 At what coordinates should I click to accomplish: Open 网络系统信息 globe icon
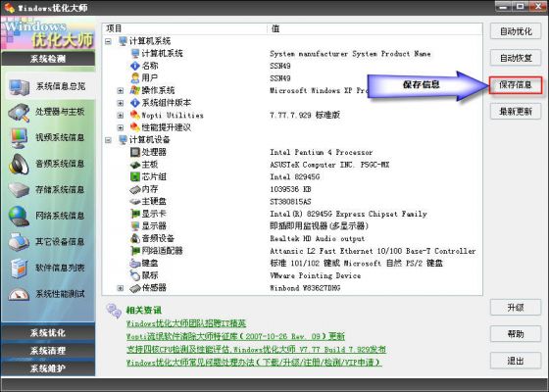(19, 216)
